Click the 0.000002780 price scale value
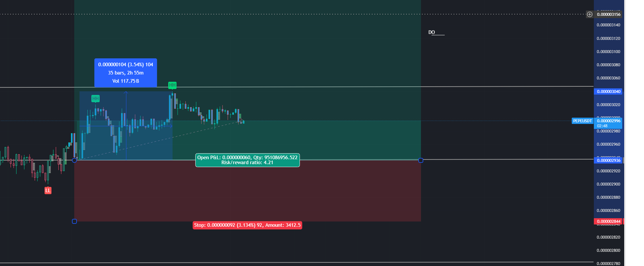 click(x=609, y=263)
